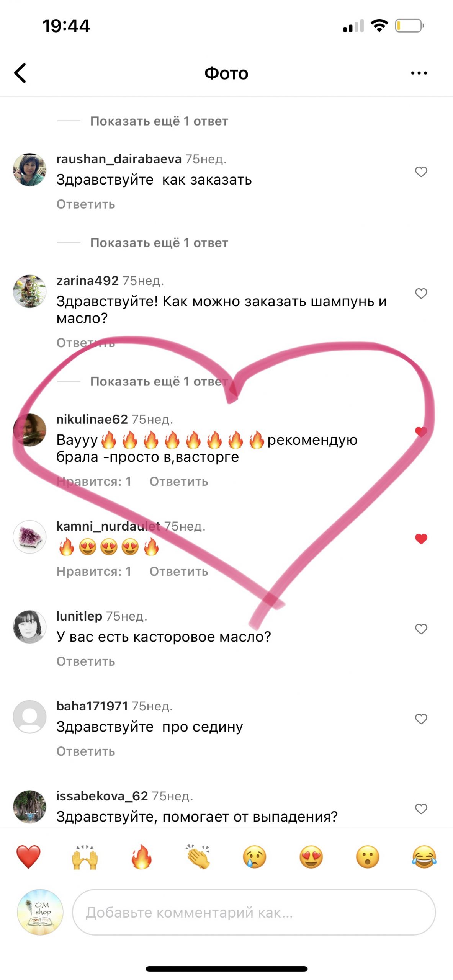Open the three-dot more options menu
Screen dimensions: 453x980
419,73
